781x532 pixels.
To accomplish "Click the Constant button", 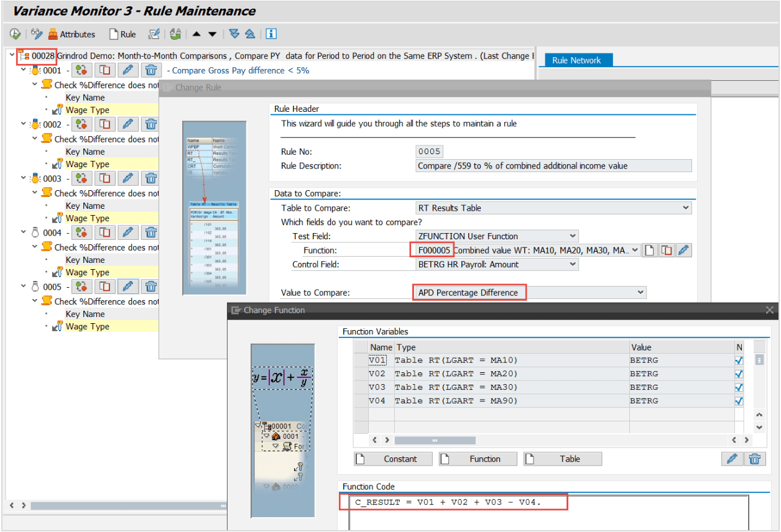I will click(394, 459).
